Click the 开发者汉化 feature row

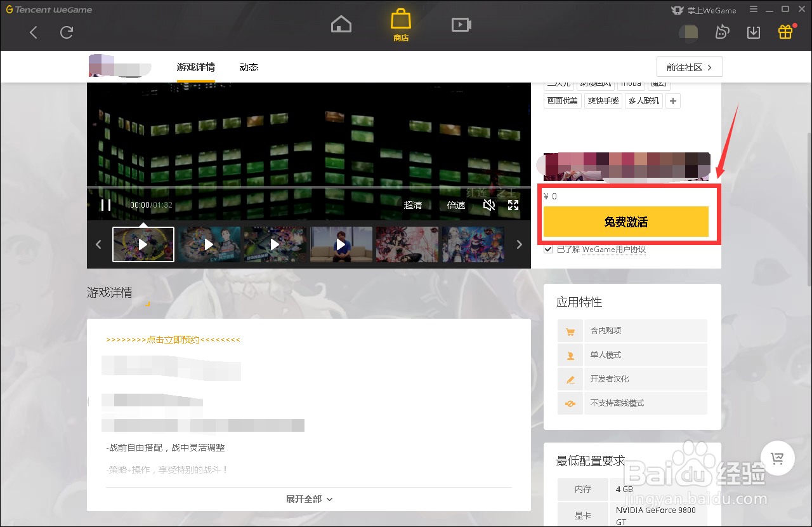coord(632,379)
